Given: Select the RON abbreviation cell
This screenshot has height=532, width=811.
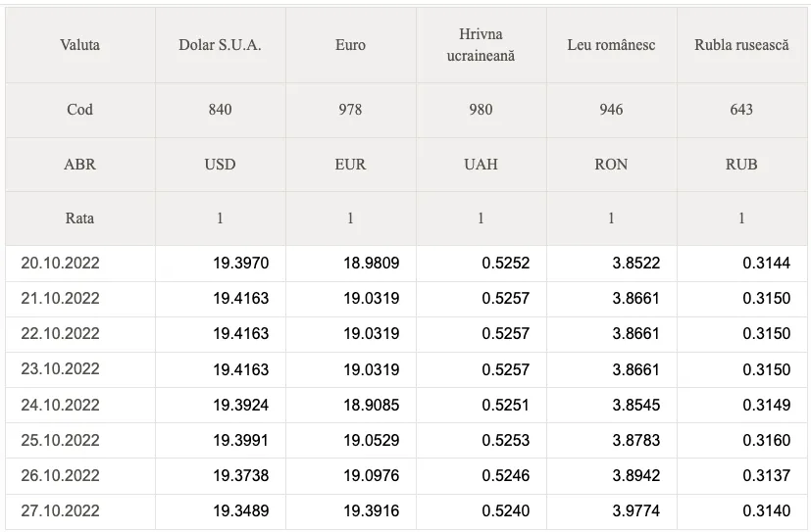Looking at the screenshot, I should [x=611, y=165].
